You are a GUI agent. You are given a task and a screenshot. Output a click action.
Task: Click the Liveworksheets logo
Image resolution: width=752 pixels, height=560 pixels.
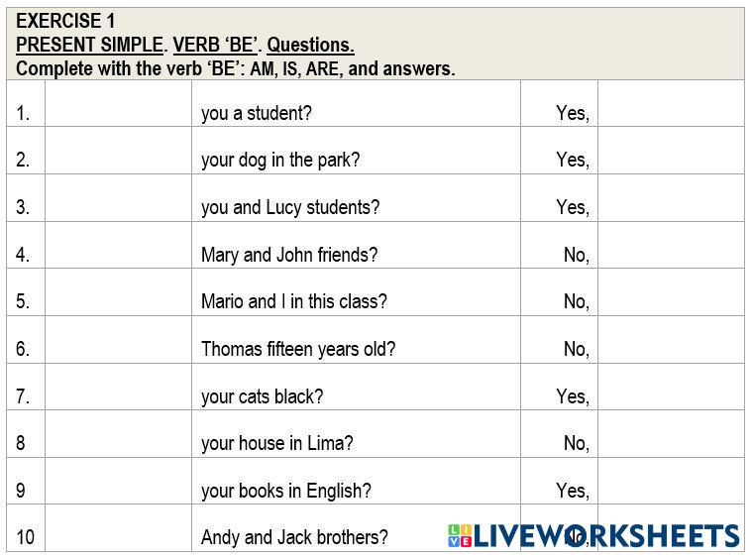click(592, 536)
